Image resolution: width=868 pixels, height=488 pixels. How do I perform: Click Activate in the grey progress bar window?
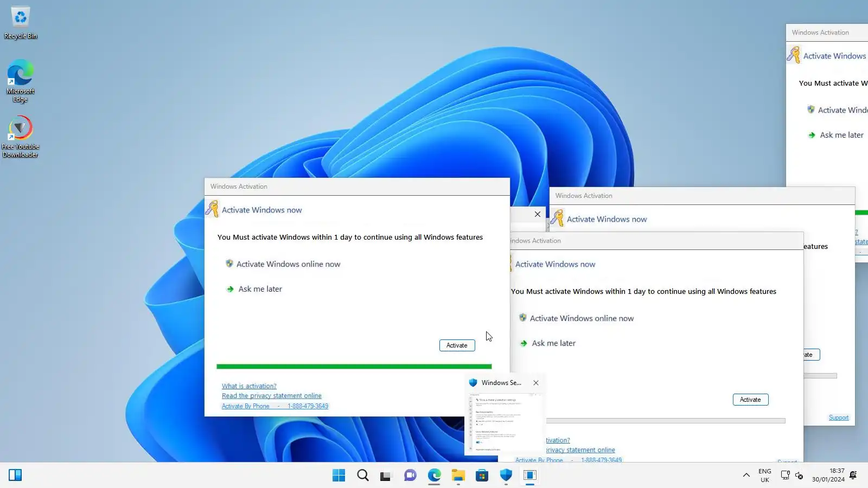tap(750, 400)
